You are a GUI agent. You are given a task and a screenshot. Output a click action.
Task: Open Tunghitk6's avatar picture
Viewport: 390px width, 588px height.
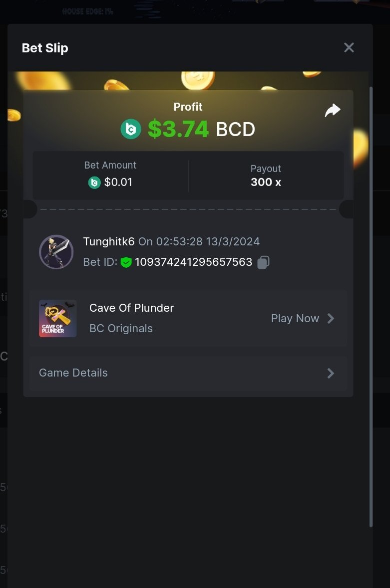click(x=56, y=252)
